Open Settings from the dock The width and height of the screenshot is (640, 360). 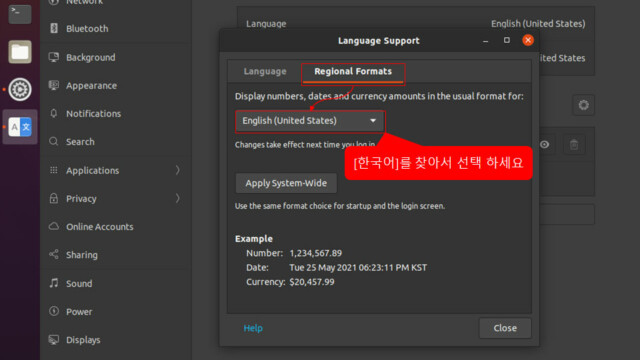(x=20, y=89)
